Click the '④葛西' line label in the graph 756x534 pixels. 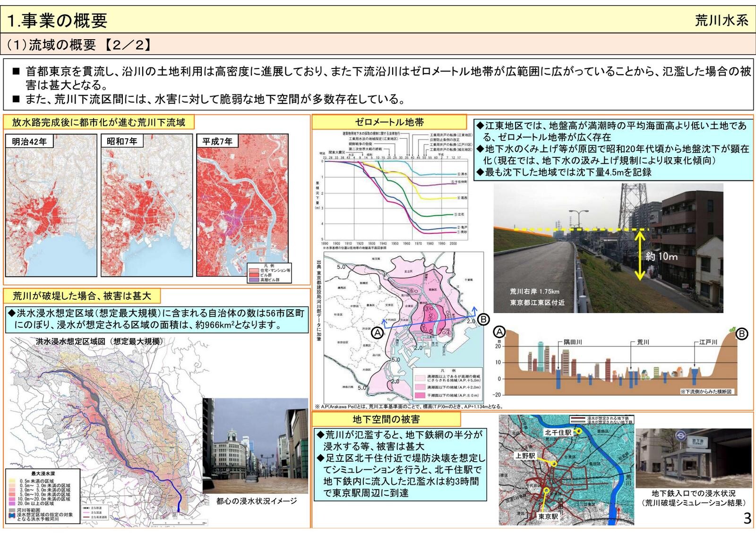click(462, 198)
